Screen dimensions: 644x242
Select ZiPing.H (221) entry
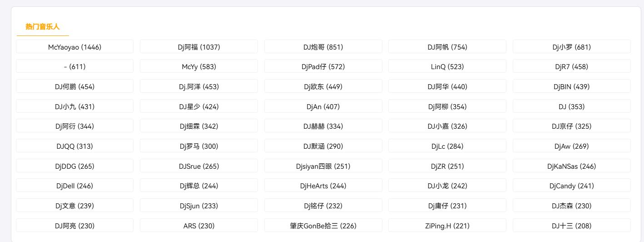(x=447, y=226)
